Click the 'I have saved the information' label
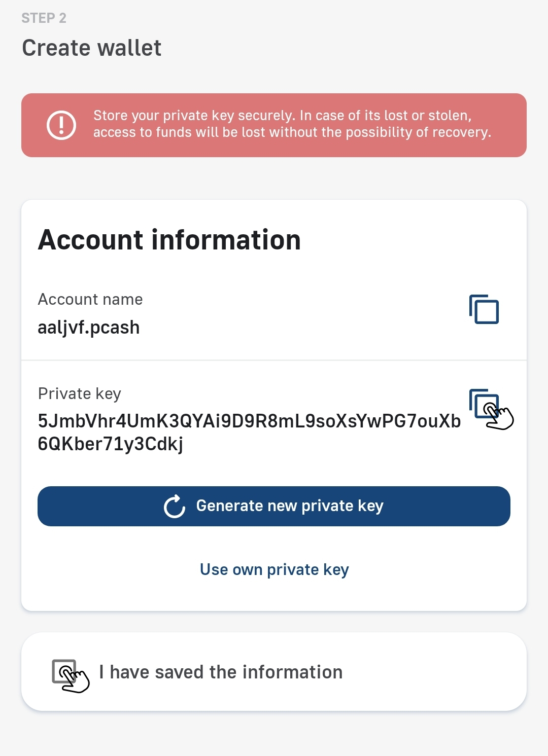Viewport: 548px width, 756px height. 221,672
